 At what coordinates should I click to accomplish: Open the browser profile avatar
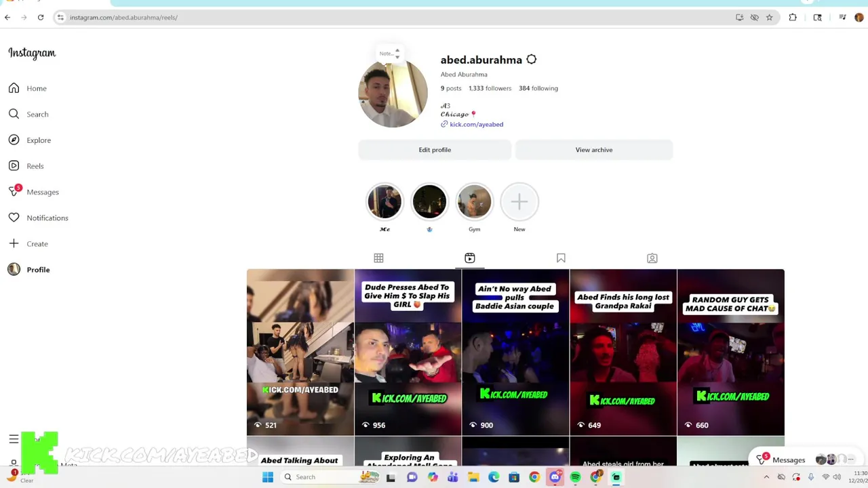tap(859, 18)
